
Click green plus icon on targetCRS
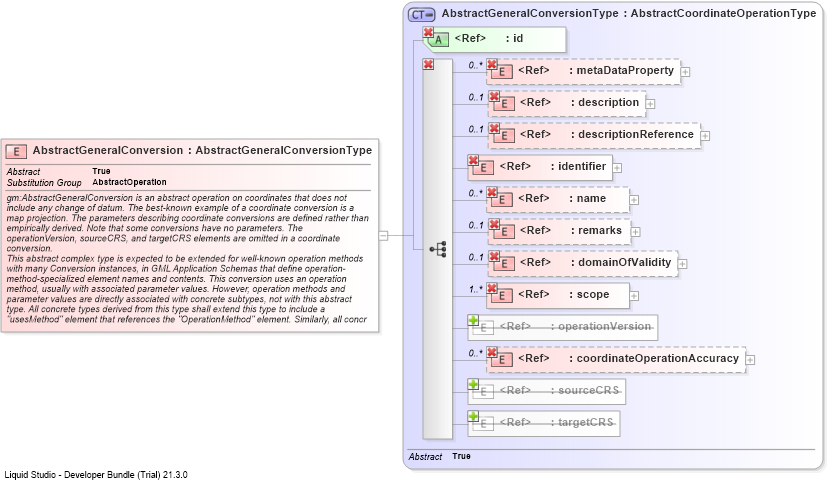473,417
